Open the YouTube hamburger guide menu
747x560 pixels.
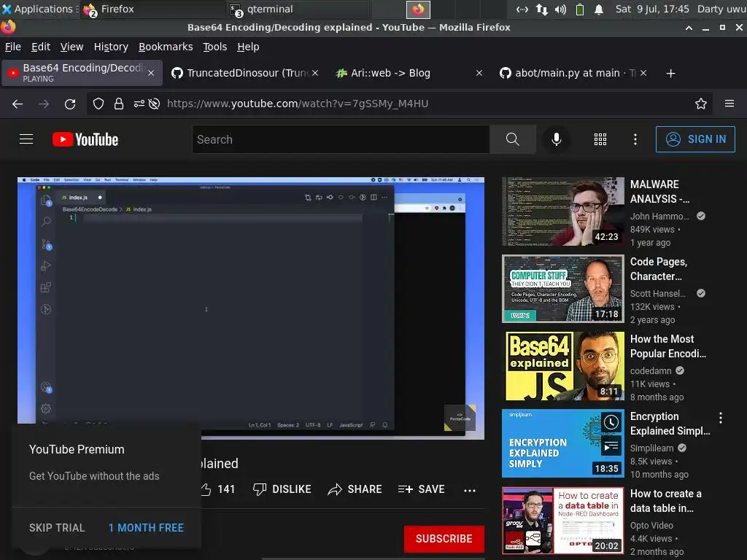26,139
